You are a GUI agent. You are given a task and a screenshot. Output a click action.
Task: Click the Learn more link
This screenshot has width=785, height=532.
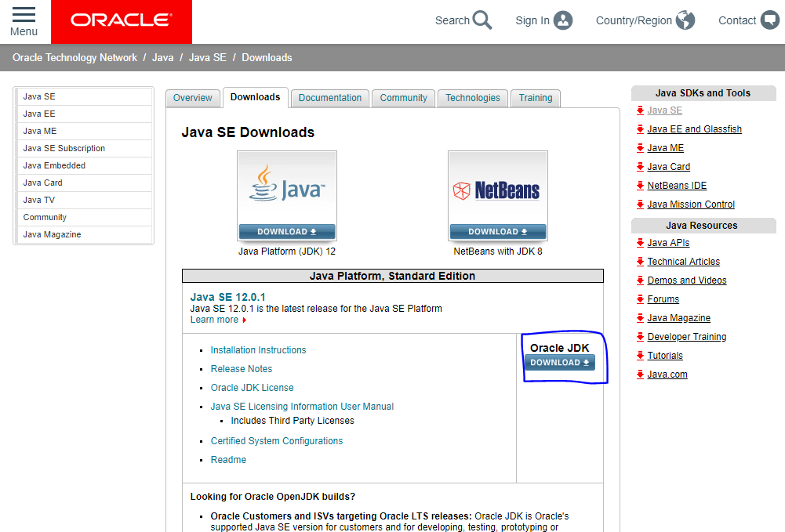214,320
